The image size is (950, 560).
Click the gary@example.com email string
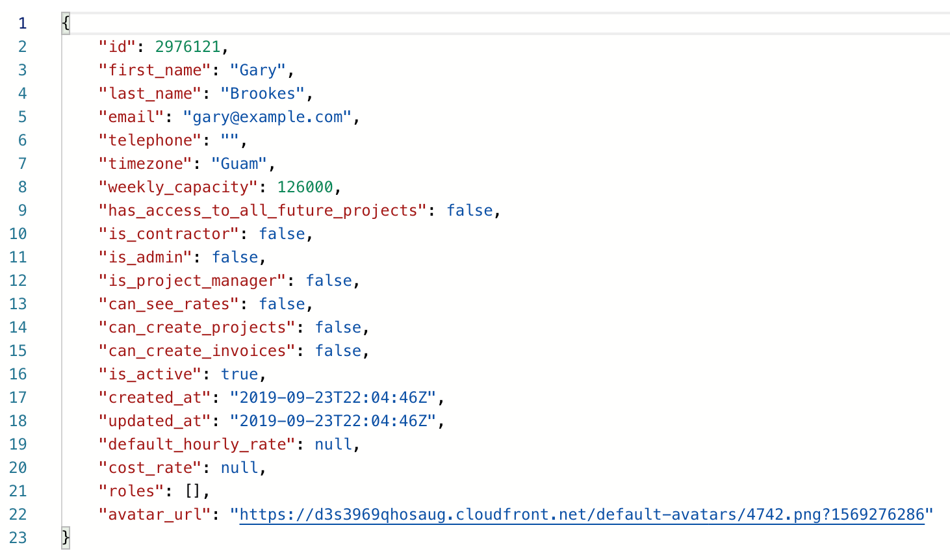tap(267, 117)
